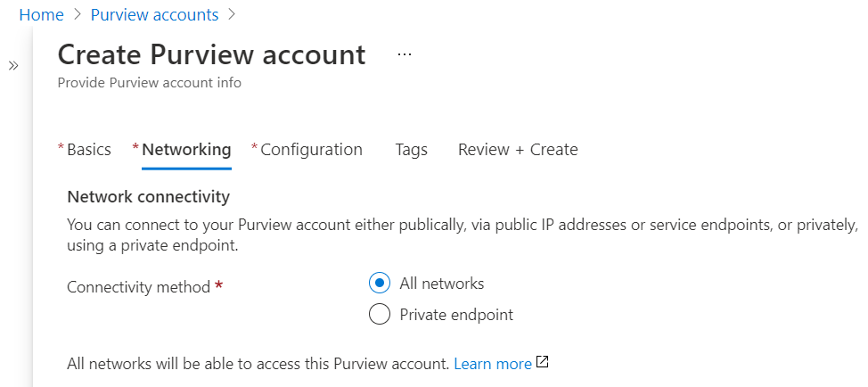Open the Networking tab
The width and height of the screenshot is (868, 387).
[x=186, y=150]
